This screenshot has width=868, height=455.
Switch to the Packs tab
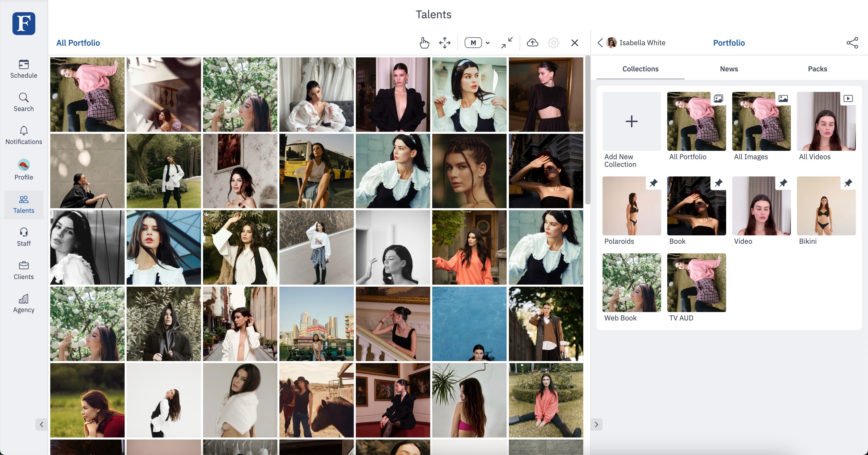coord(817,69)
